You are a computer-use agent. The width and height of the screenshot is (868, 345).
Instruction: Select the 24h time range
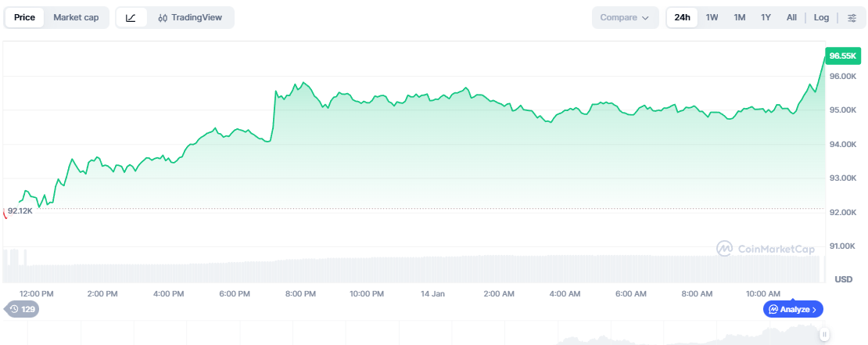[x=682, y=18]
